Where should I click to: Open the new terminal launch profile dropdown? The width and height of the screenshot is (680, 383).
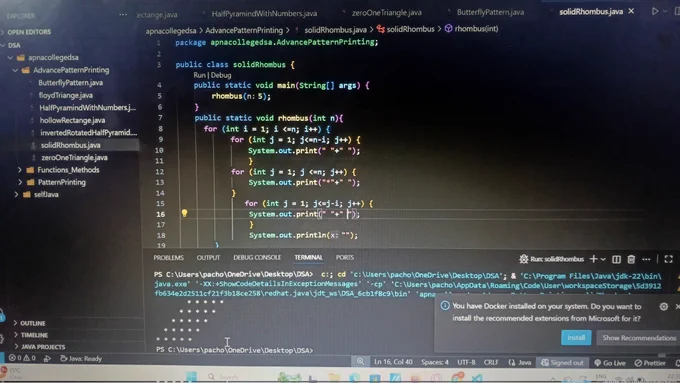click(x=603, y=259)
